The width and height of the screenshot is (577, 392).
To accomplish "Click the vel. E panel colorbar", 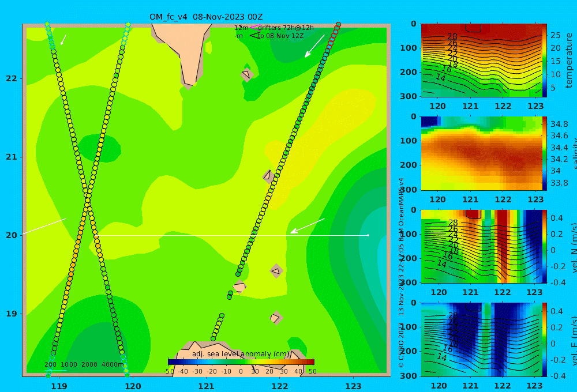I will [545, 340].
